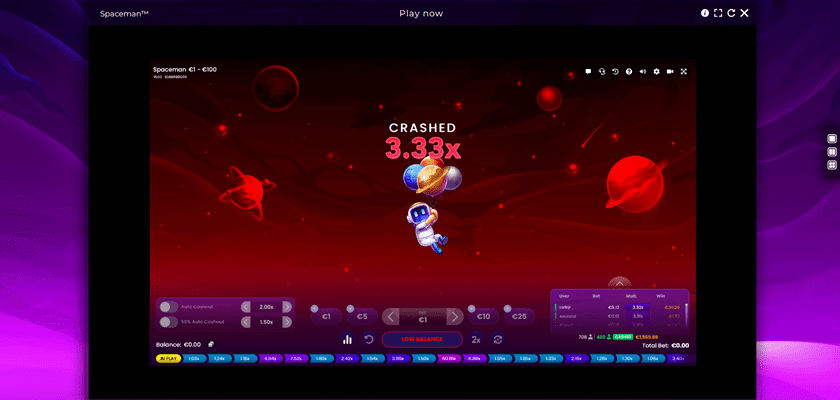Close the game with X icon
The height and width of the screenshot is (400, 840).
[x=744, y=13]
